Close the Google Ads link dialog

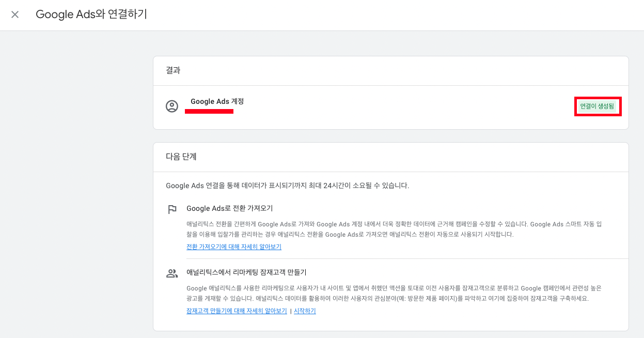[x=15, y=14]
